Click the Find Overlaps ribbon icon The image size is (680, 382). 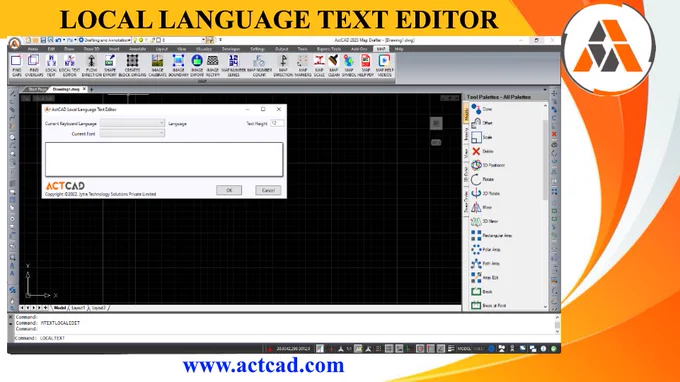(x=34, y=66)
